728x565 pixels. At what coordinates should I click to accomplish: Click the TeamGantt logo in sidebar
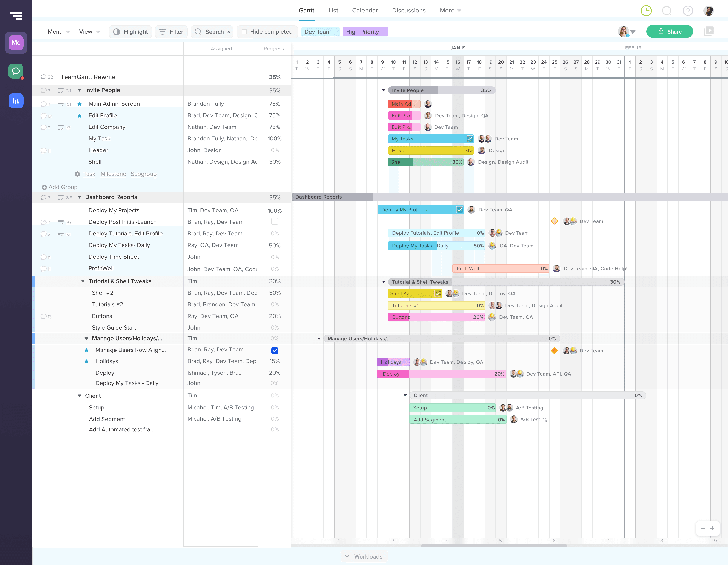click(16, 15)
